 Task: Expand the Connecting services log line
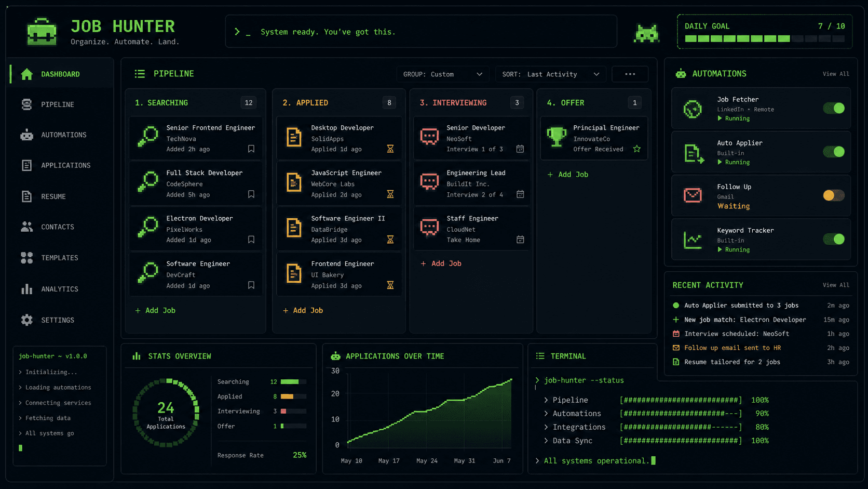coord(20,403)
